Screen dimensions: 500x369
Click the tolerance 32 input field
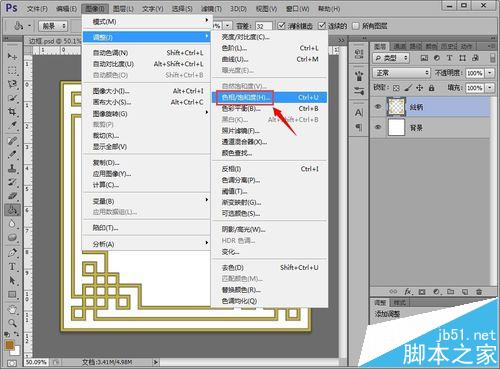(x=263, y=26)
